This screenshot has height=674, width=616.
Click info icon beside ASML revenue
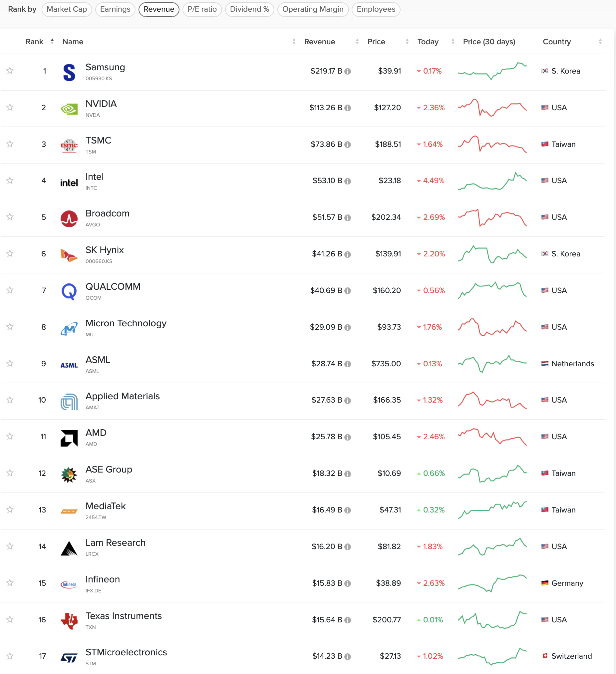click(x=348, y=364)
